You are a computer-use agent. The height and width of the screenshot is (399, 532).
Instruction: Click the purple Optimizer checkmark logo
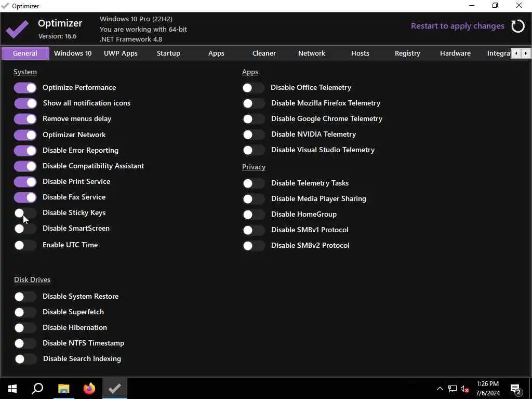17,29
